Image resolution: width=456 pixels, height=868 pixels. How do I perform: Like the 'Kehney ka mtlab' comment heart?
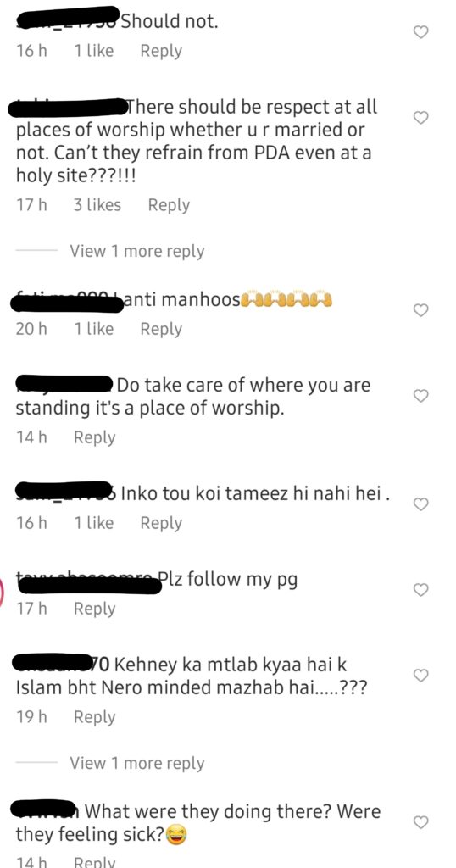point(421,676)
